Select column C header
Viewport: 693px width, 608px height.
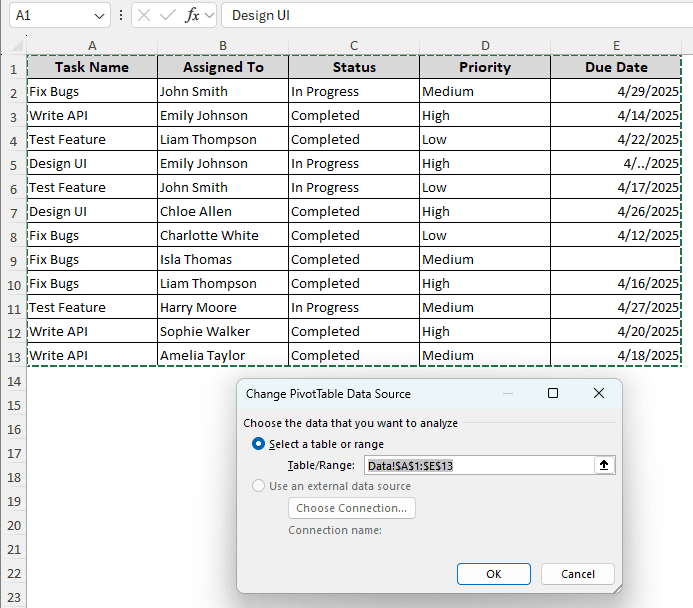[354, 46]
